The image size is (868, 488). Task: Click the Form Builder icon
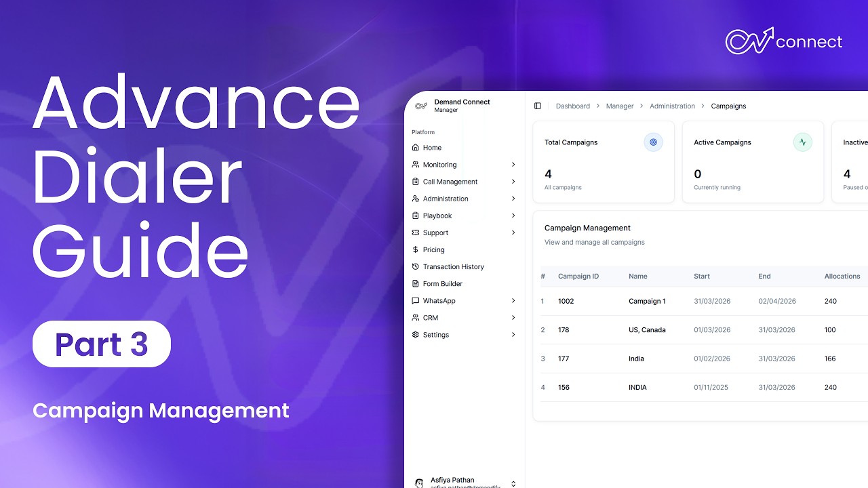click(416, 283)
